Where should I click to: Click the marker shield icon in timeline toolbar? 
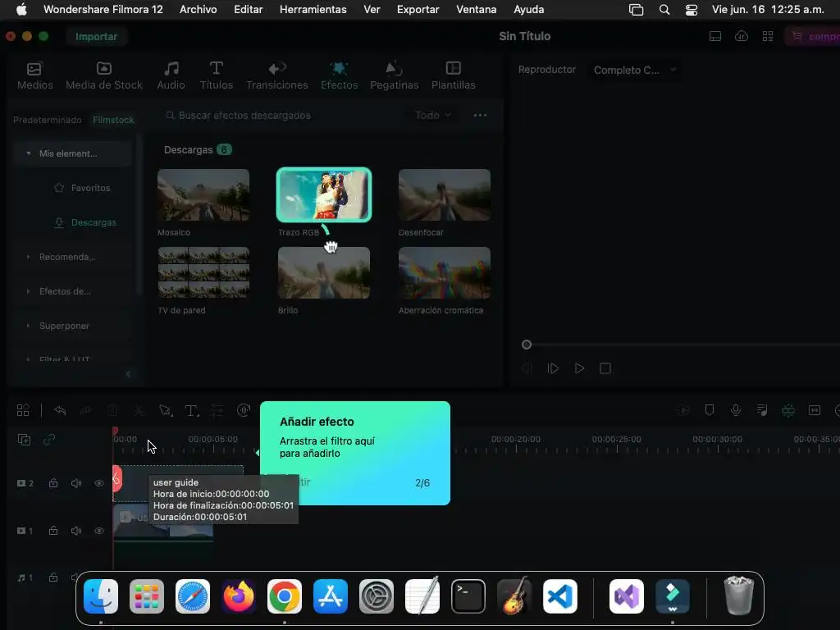click(x=710, y=410)
